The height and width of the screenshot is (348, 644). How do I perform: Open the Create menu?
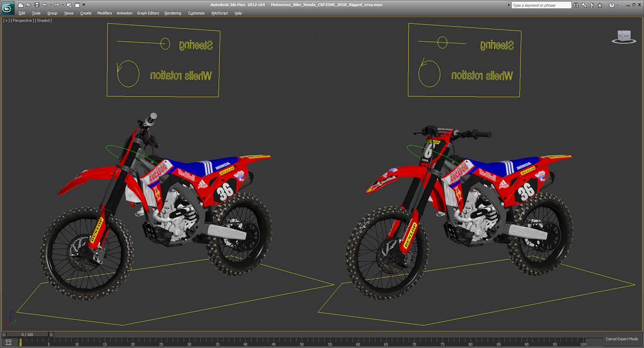click(x=86, y=13)
